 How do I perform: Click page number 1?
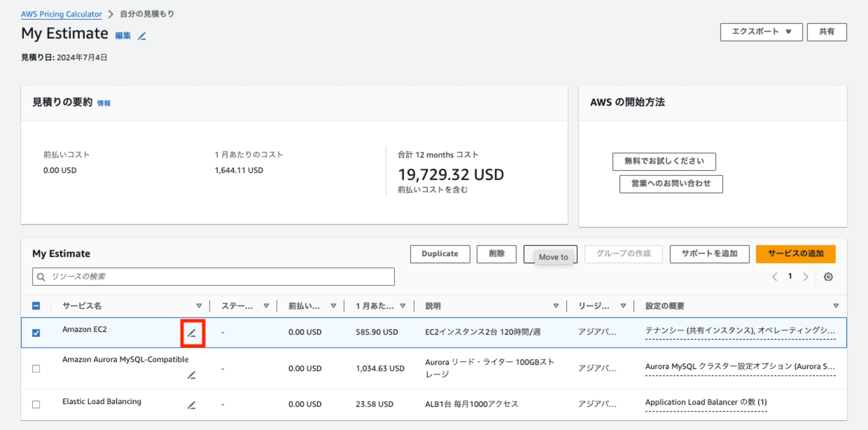point(790,276)
